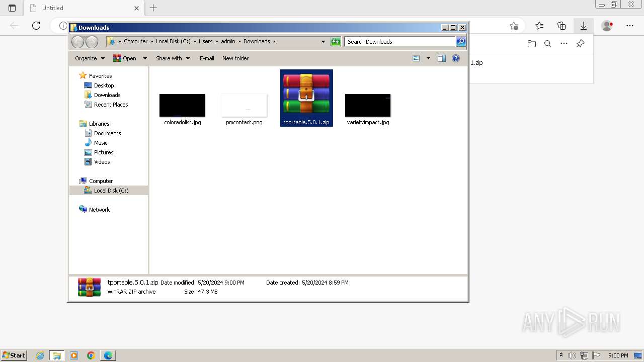
Task: Click the volume speaker tray icon
Action: pyautogui.click(x=573, y=355)
